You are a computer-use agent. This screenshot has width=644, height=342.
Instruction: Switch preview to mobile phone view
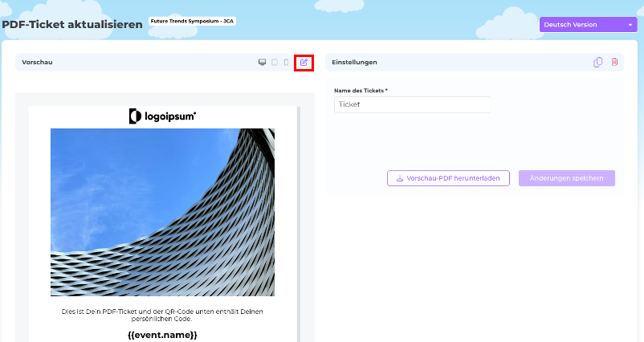point(285,62)
